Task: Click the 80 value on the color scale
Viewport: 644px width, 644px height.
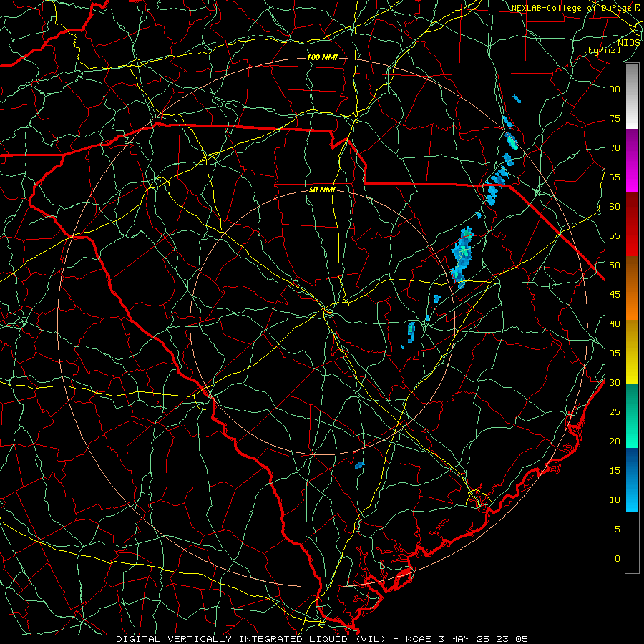Action: (x=615, y=89)
